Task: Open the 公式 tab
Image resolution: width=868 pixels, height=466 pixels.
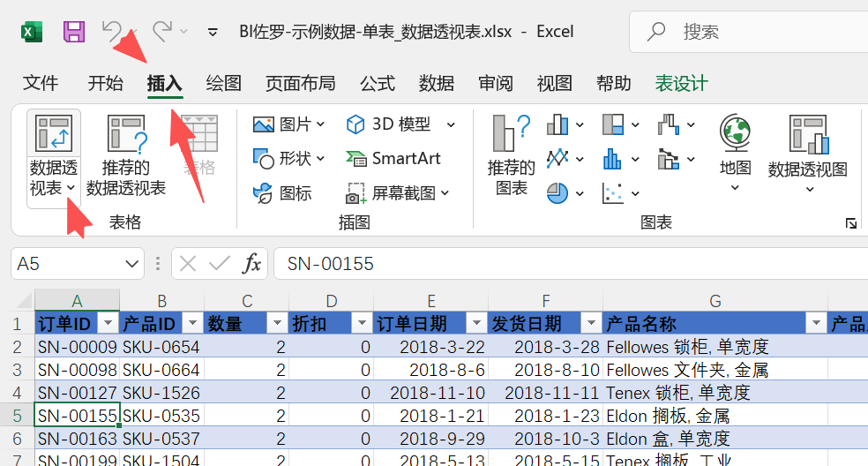Action: pyautogui.click(x=378, y=83)
